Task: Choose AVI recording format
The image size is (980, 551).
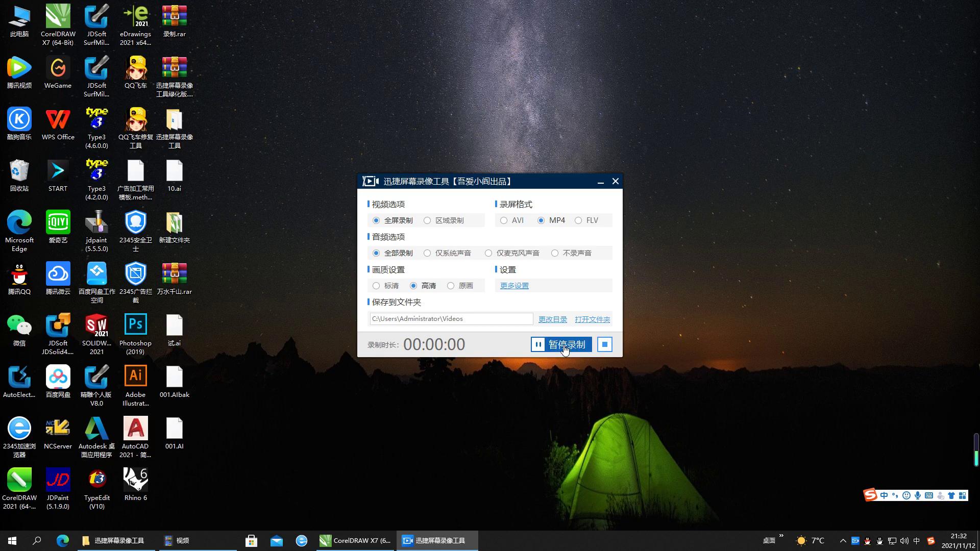Action: [504, 220]
